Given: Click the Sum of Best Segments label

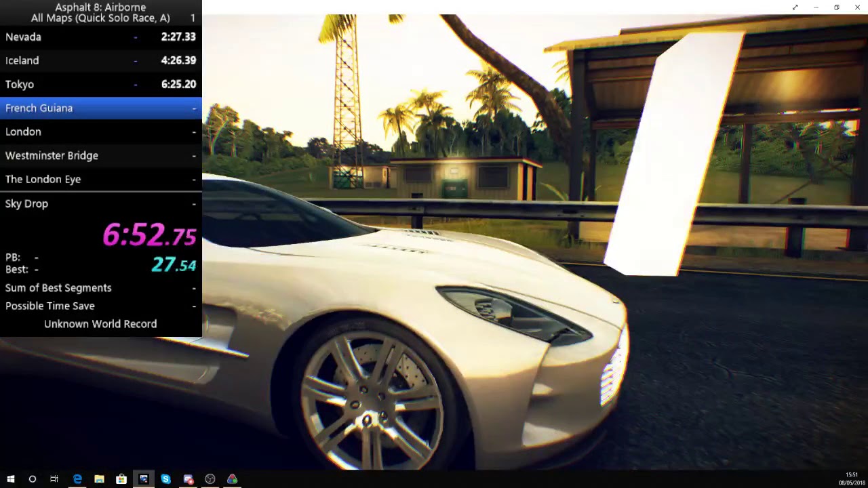Looking at the screenshot, I should click(58, 288).
